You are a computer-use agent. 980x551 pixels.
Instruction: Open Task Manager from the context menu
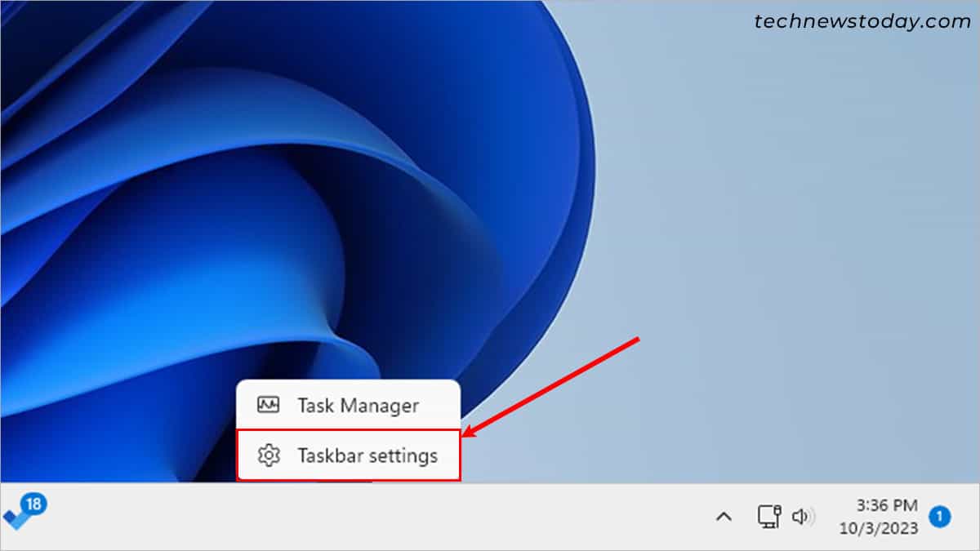pyautogui.click(x=349, y=405)
